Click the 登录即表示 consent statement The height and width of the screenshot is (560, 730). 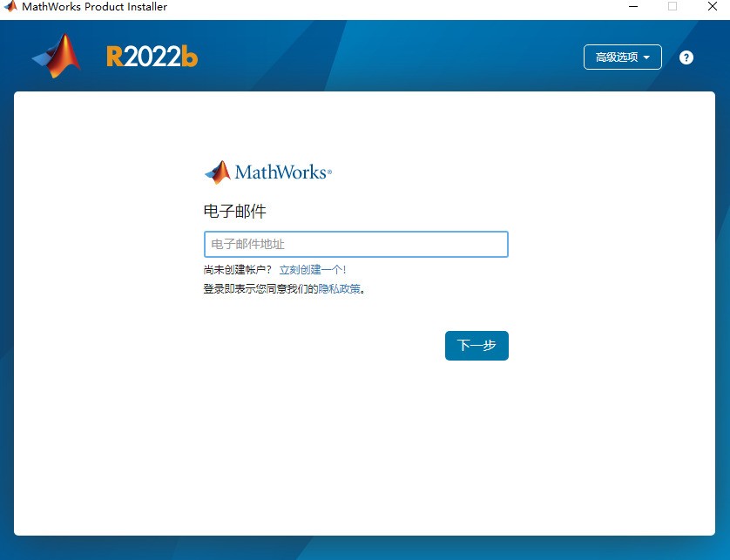click(261, 287)
